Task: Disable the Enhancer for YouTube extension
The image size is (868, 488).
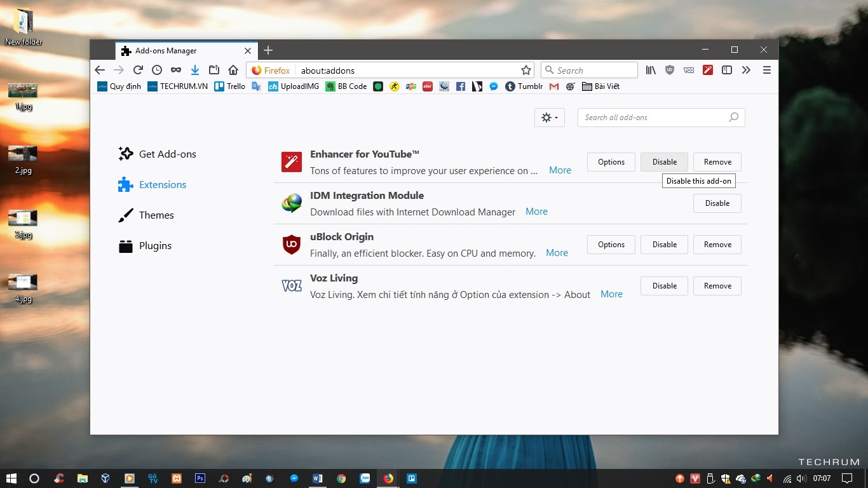Action: click(664, 162)
